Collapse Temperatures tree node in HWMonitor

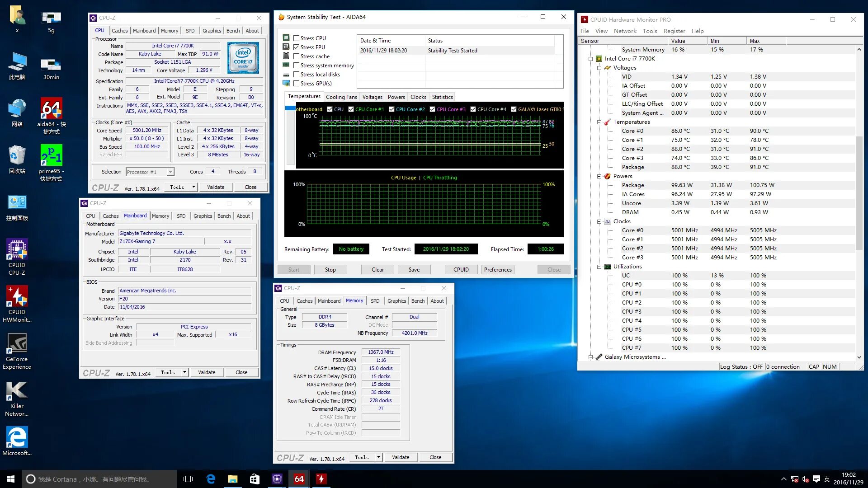pos(599,122)
